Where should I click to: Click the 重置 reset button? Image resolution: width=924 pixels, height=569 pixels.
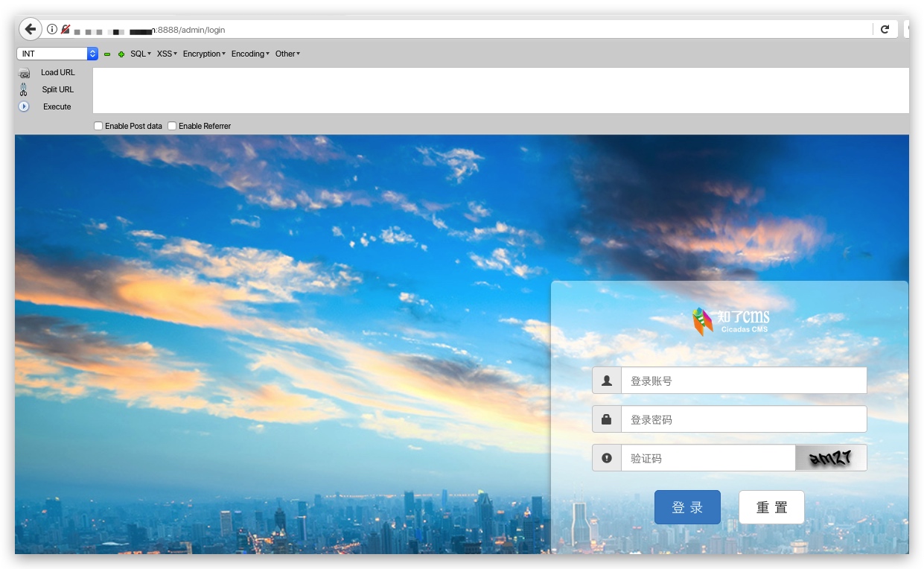point(771,507)
